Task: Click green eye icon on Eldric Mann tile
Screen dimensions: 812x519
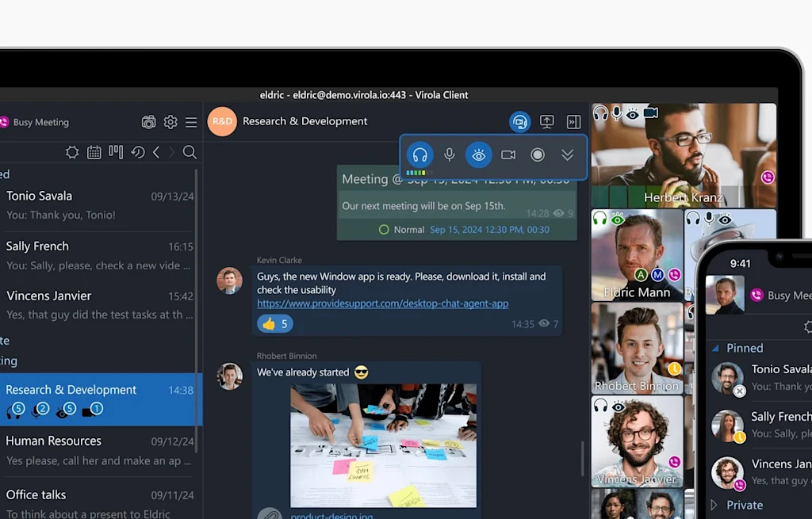Action: point(617,219)
